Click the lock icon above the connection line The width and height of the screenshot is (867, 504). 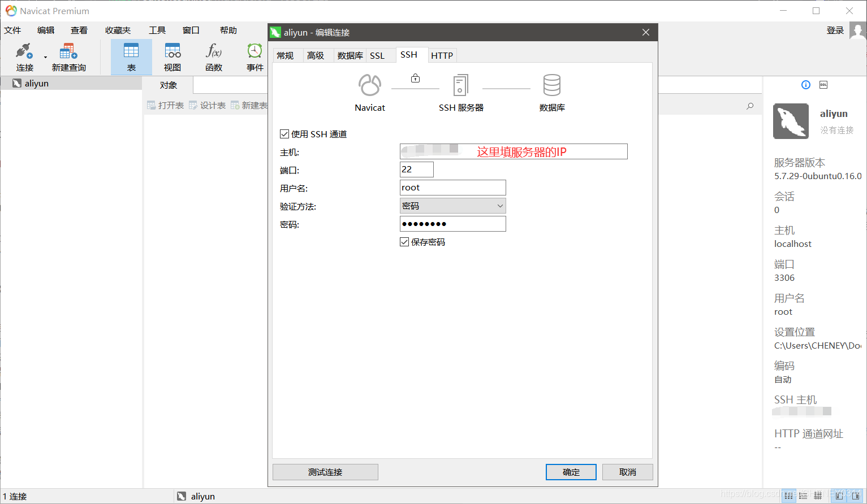415,78
